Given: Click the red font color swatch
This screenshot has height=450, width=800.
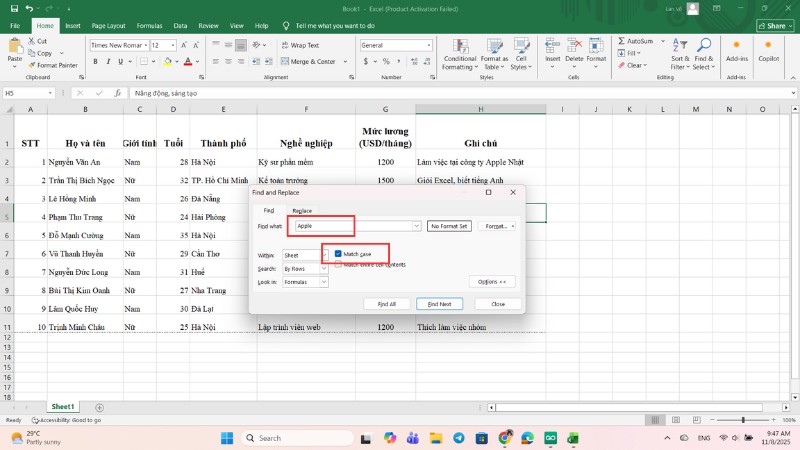Looking at the screenshot, I should [x=189, y=62].
